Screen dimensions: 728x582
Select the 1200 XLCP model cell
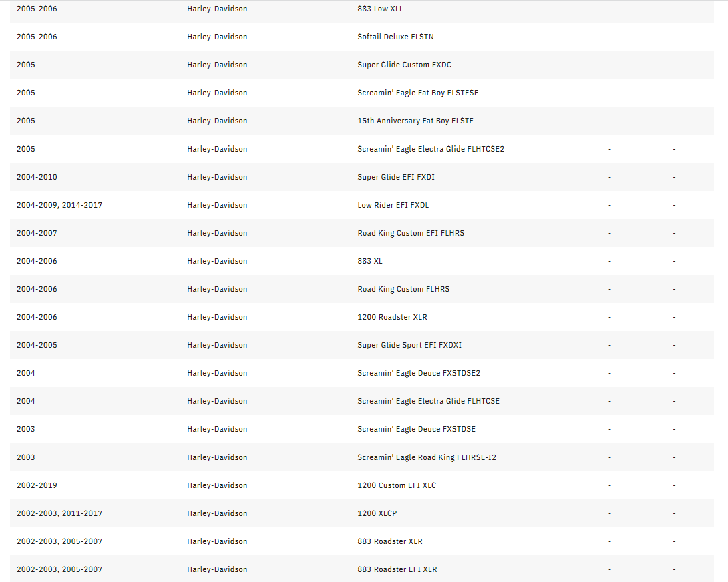tap(377, 513)
